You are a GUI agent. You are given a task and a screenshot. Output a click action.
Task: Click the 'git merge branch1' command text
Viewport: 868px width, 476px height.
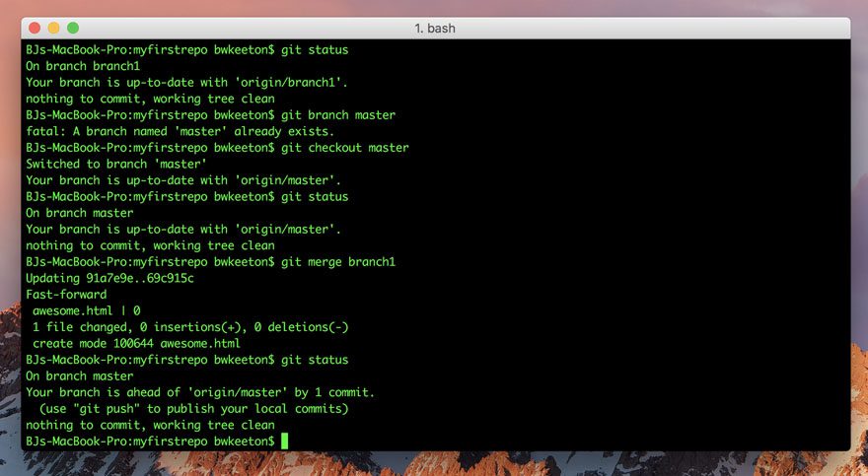(338, 262)
